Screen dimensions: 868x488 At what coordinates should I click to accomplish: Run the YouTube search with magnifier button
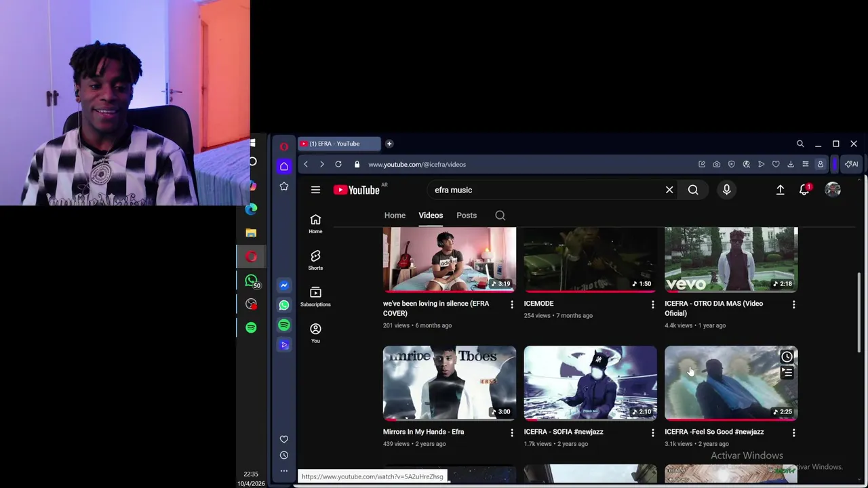(693, 190)
